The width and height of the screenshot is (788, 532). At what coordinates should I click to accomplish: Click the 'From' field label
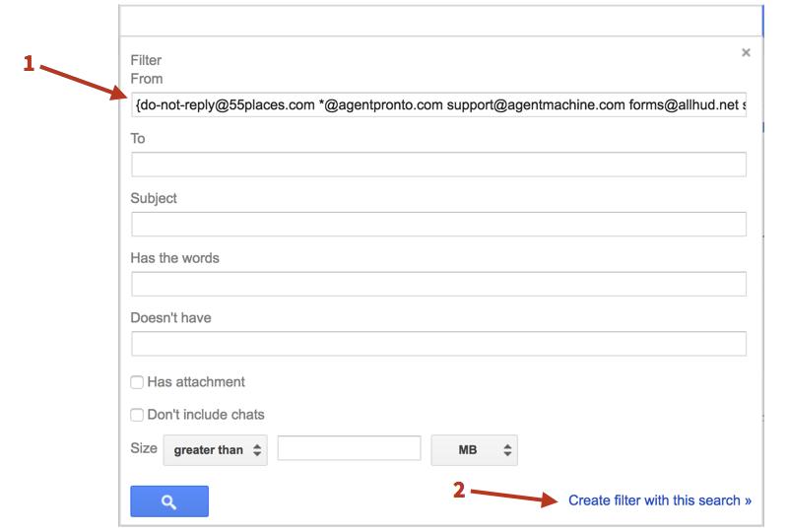point(147,79)
